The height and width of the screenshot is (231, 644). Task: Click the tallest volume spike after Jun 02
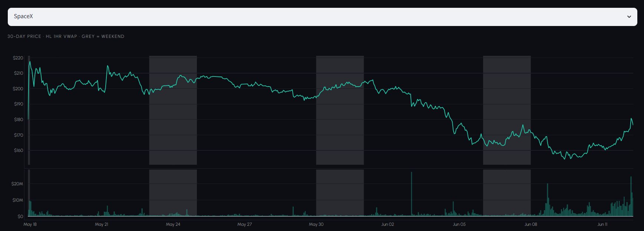(412, 194)
